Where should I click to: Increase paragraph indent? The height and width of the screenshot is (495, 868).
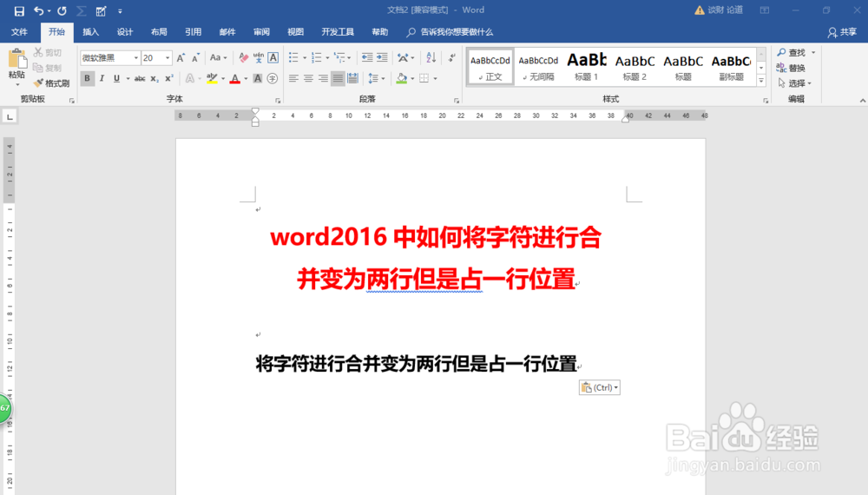382,57
